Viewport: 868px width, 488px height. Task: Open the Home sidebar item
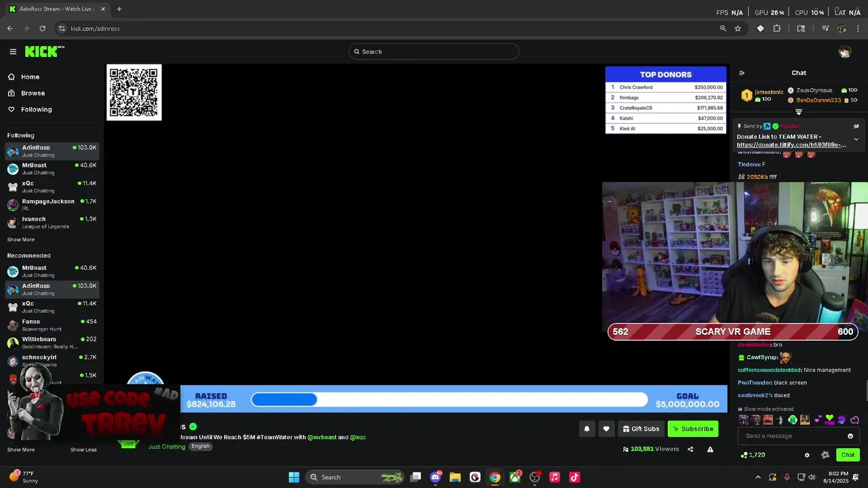tap(24, 77)
